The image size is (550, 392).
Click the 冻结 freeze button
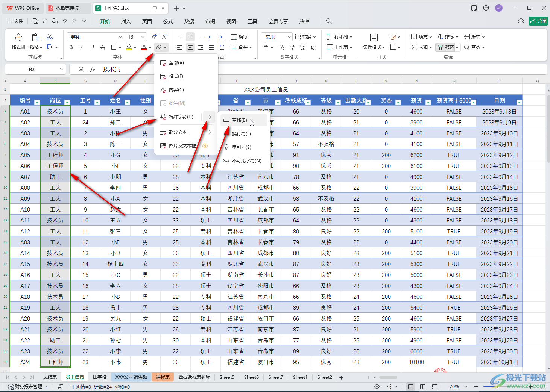[474, 37]
